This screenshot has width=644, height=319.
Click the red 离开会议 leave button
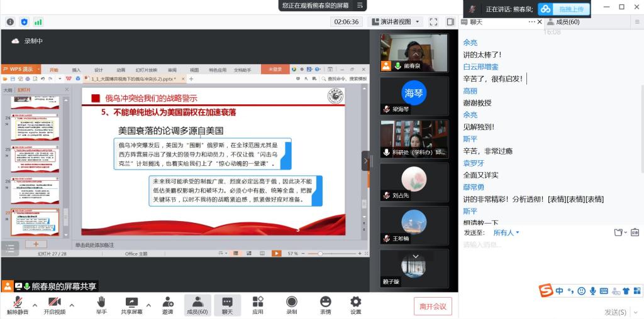[433, 306]
